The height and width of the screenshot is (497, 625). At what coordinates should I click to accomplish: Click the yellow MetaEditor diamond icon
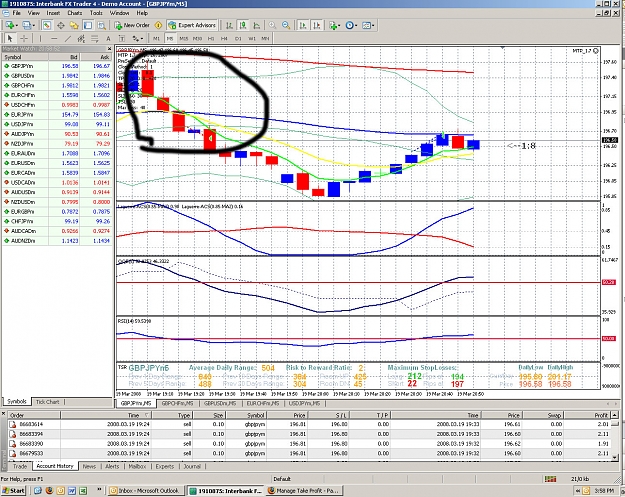[158, 25]
